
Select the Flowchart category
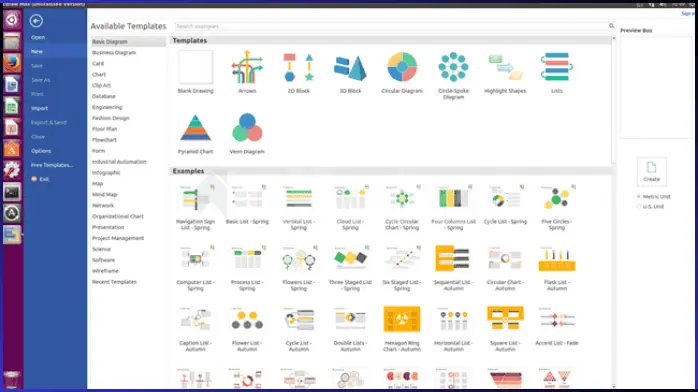[104, 140]
